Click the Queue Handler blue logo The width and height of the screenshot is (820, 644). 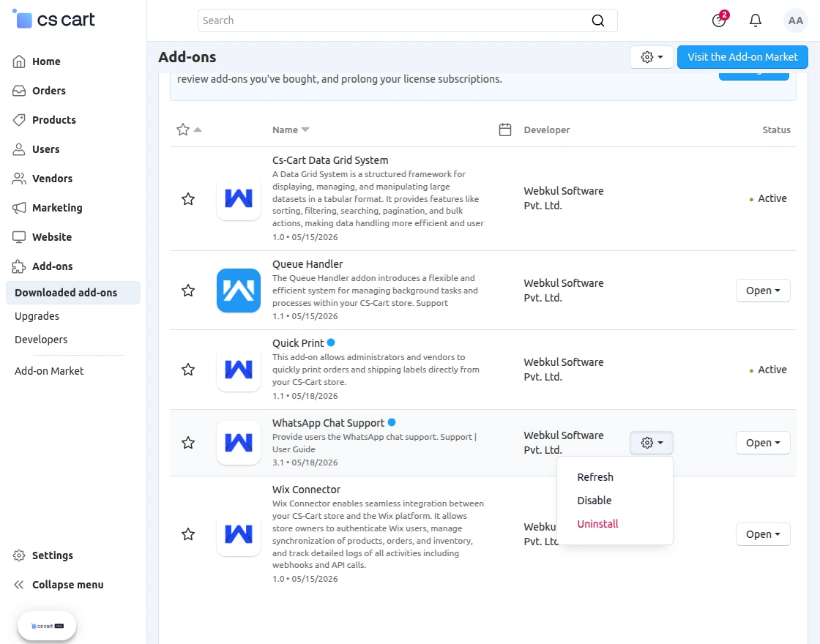pos(239,291)
